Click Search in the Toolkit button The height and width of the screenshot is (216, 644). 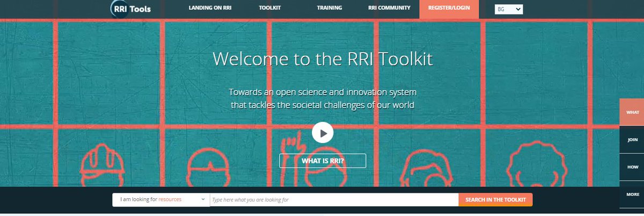[496, 199]
